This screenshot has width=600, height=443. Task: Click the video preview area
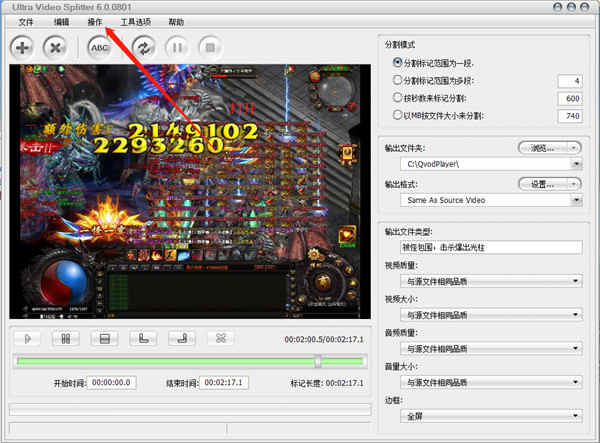(x=190, y=191)
